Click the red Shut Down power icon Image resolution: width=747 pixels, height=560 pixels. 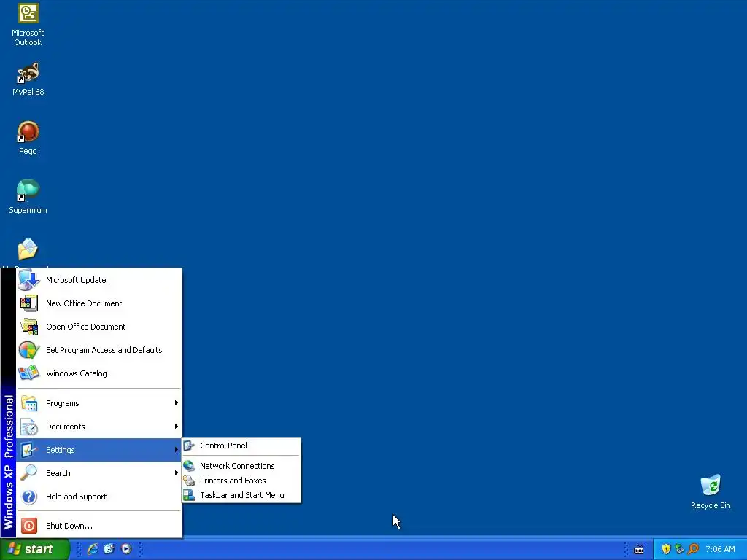[x=29, y=526]
